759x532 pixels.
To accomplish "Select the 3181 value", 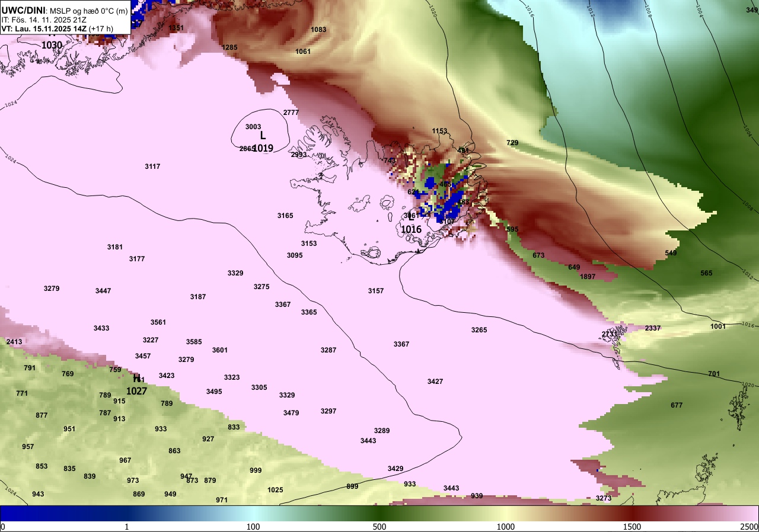I will [x=115, y=247].
